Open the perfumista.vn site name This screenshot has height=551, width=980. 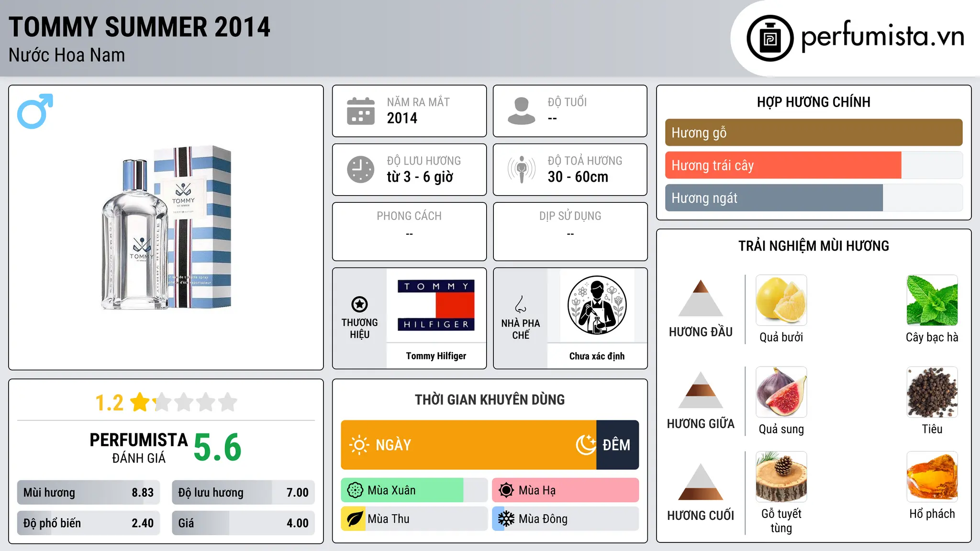point(882,36)
